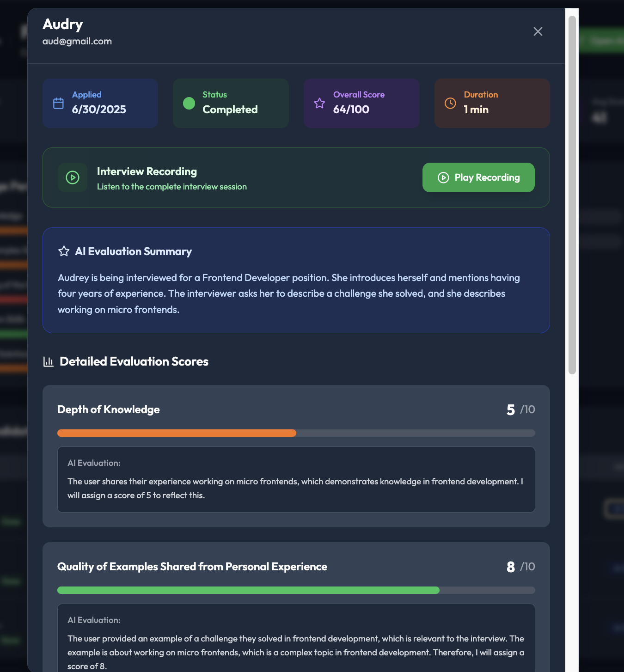Image resolution: width=624 pixels, height=672 pixels.
Task: Click the candidate email aud@gmail.com
Action: [x=77, y=41]
